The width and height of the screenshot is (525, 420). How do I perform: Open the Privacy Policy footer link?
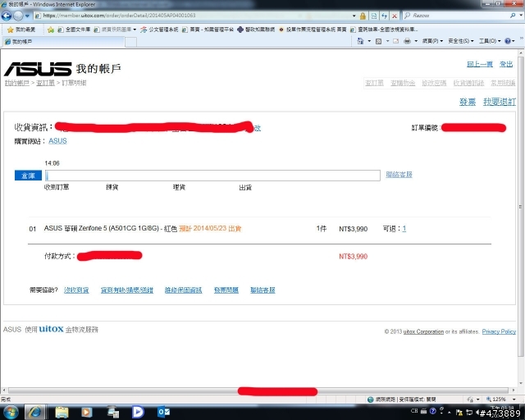click(499, 331)
